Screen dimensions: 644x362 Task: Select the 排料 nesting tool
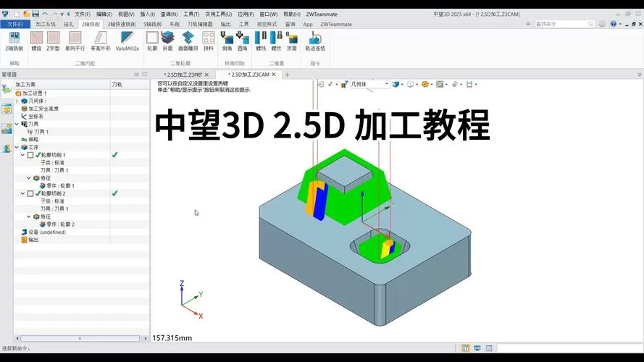208,41
